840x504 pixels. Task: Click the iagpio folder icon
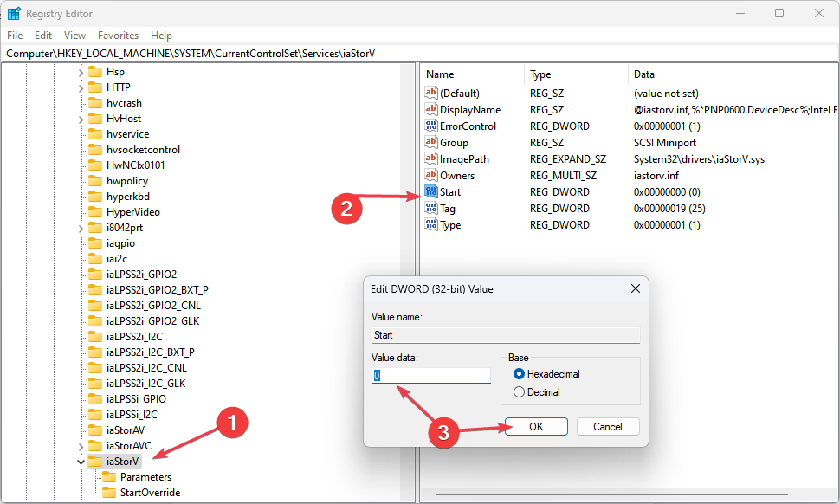click(94, 243)
